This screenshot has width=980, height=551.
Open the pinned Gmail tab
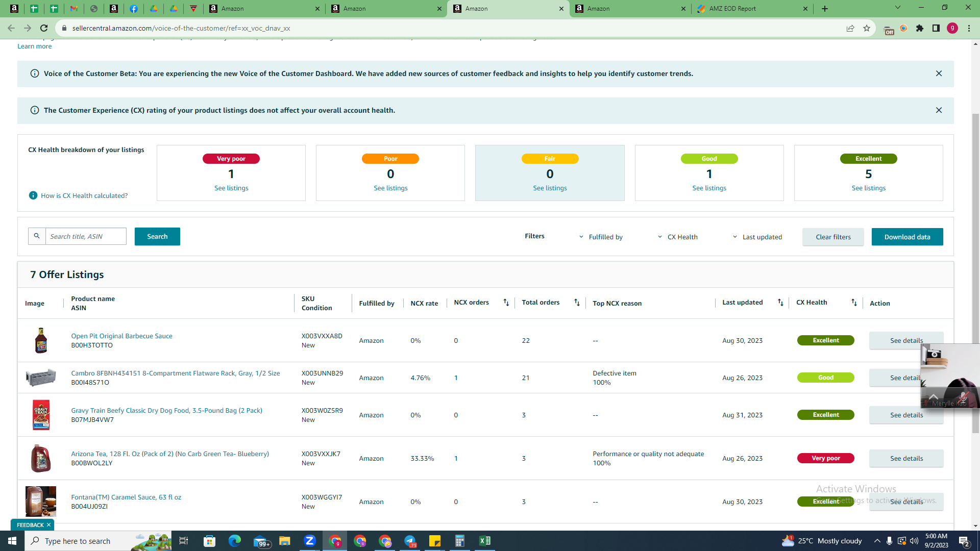[74, 8]
